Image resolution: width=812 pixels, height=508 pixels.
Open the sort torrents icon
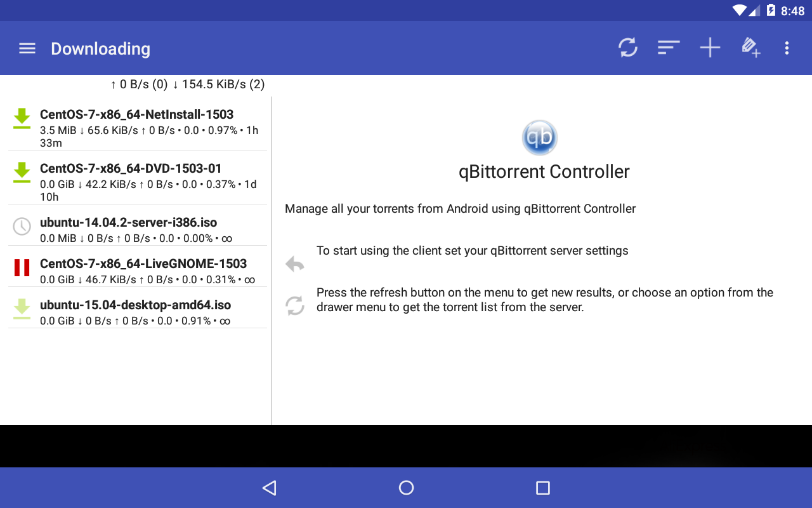pos(669,48)
